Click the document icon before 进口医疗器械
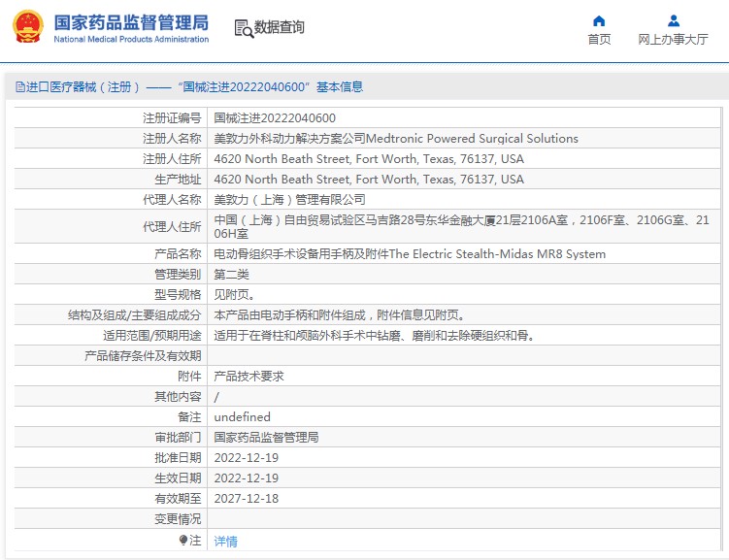 20,87
